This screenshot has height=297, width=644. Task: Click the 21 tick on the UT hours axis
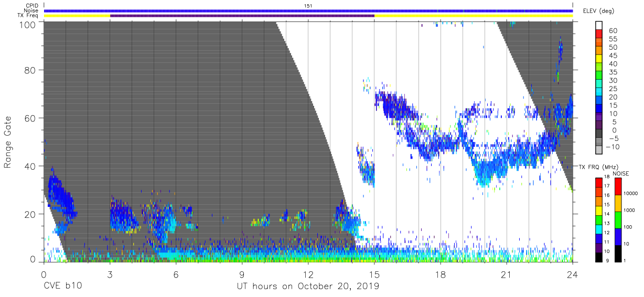click(x=507, y=274)
